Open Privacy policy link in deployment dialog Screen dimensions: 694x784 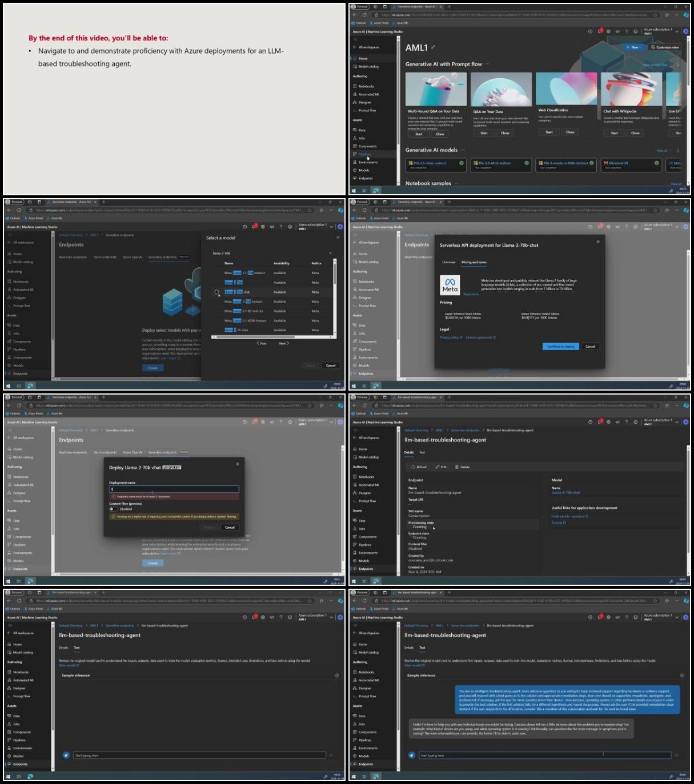pos(451,337)
